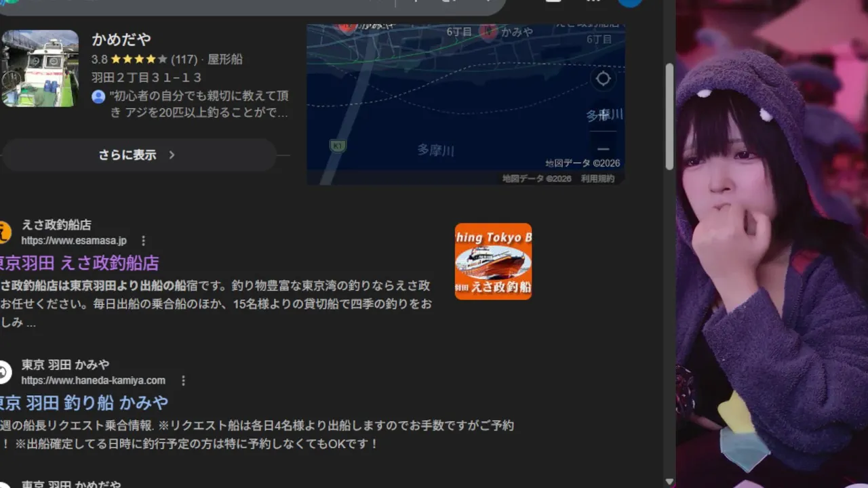868x488 pixels.
Task: Click the page's vertical scrollbar thumb
Action: 669,117
